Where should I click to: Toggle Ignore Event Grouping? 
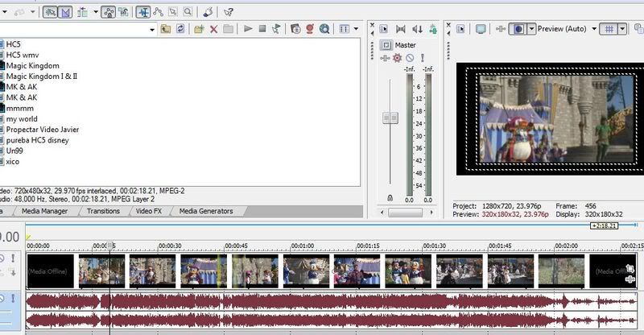pyautogui.click(x=123, y=12)
